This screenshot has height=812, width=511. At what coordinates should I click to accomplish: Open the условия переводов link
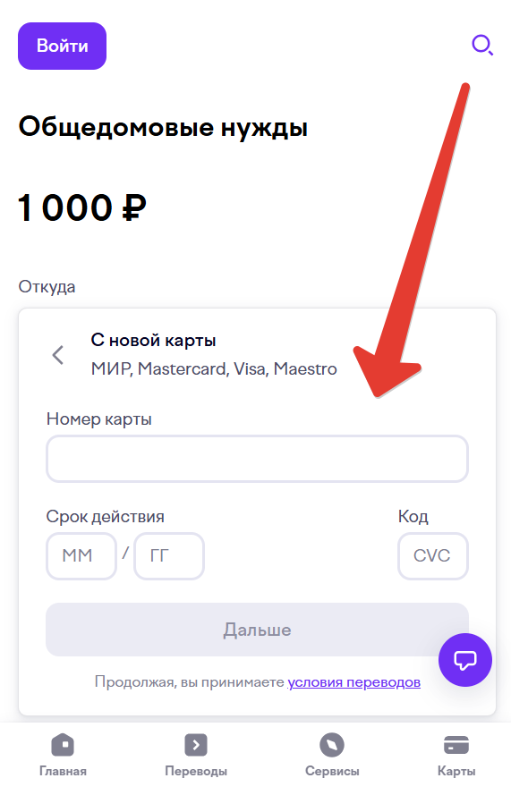[354, 682]
